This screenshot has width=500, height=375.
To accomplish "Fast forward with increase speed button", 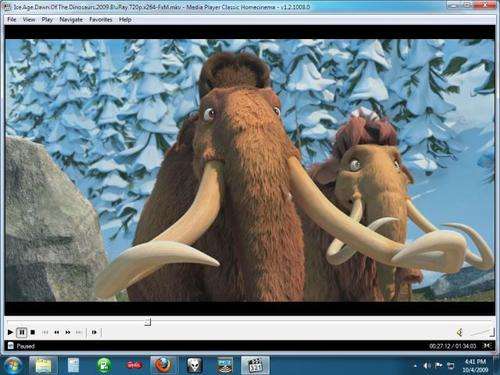I will point(68,332).
